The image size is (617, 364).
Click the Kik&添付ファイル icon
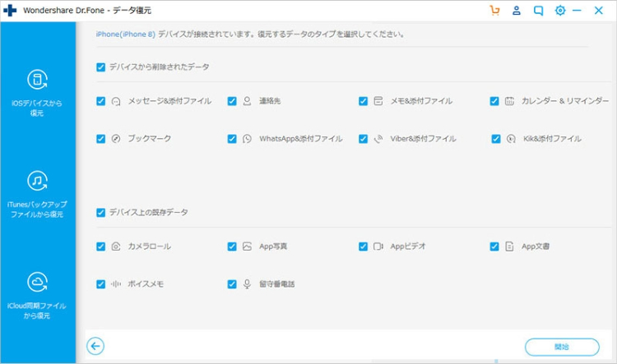(512, 139)
